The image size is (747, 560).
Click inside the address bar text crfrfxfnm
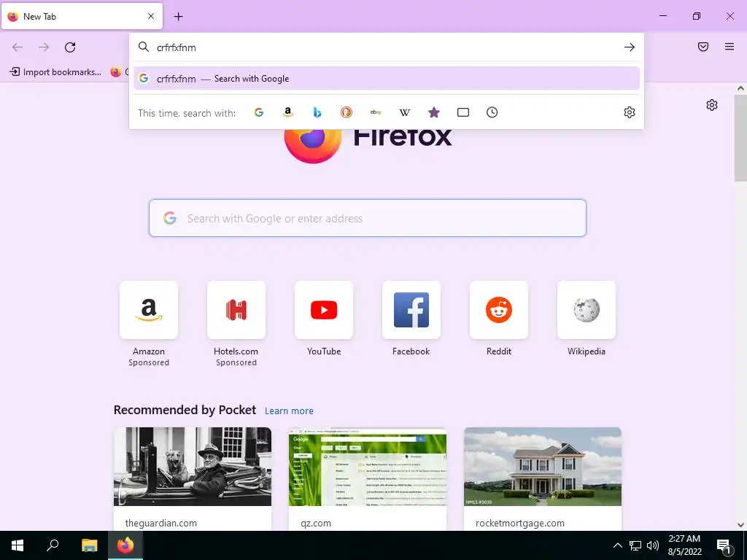[x=177, y=47]
